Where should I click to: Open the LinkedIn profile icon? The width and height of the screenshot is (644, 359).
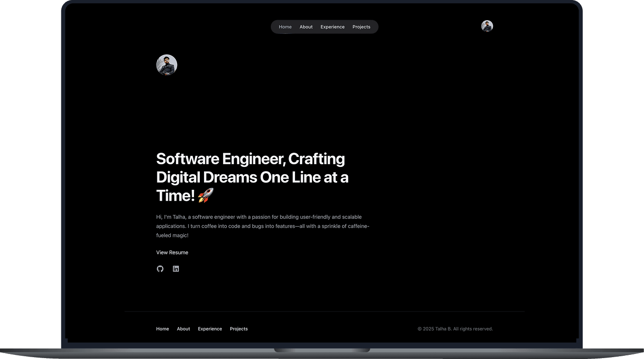point(176,268)
